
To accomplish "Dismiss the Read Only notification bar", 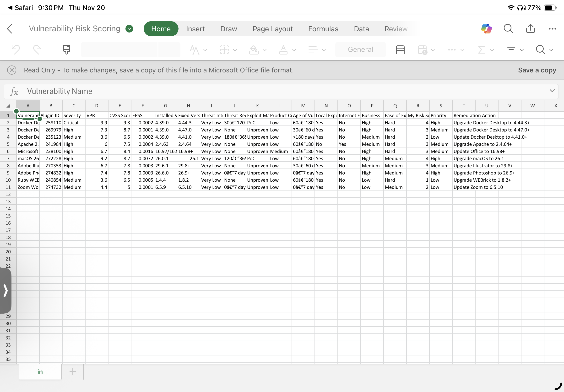I will click(11, 70).
